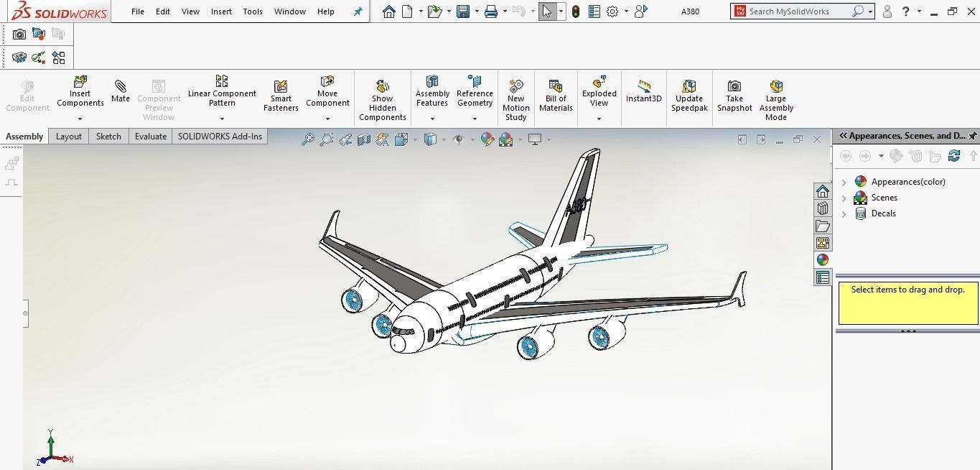Click the Section View icon
The height and width of the screenshot is (470, 980).
[364, 139]
